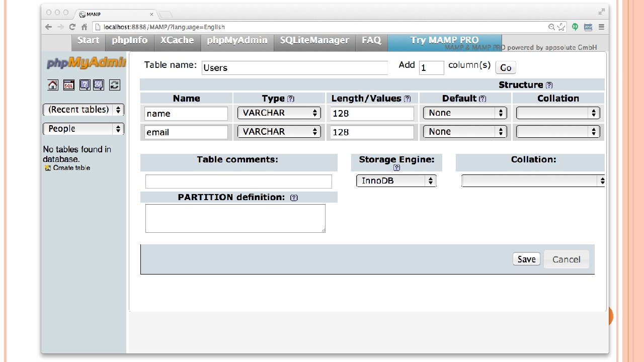The width and height of the screenshot is (644, 362).
Task: Open Type dropdown for the email column
Action: [x=279, y=132]
